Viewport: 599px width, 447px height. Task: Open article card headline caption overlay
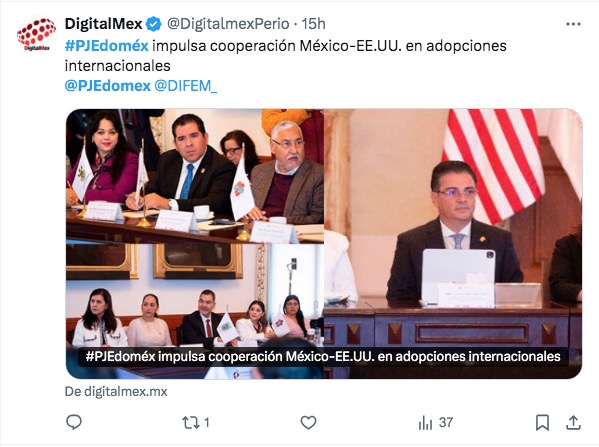click(x=323, y=356)
